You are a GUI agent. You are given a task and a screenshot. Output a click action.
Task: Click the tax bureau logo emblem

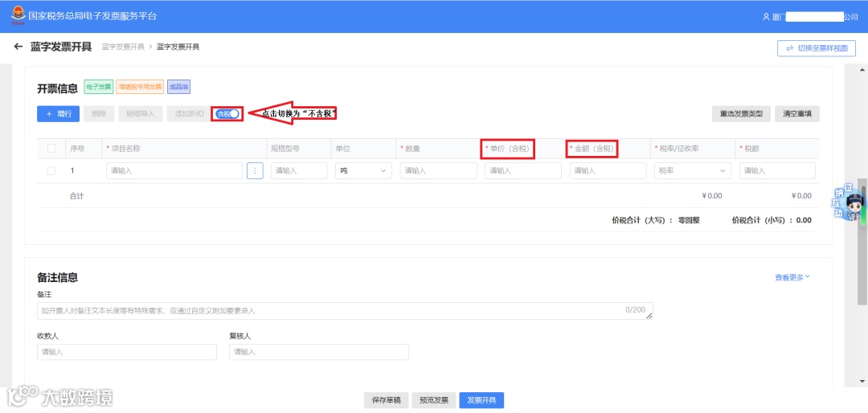(18, 16)
